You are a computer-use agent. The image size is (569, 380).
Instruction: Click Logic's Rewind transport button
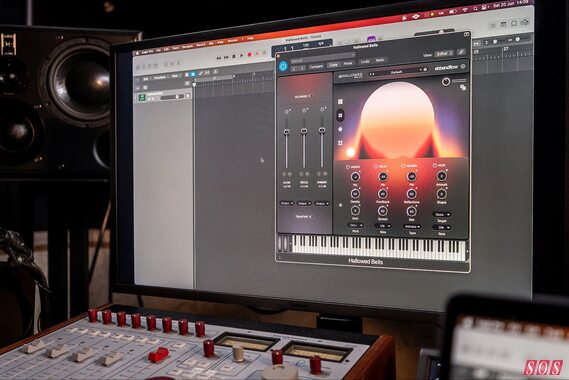click(219, 58)
